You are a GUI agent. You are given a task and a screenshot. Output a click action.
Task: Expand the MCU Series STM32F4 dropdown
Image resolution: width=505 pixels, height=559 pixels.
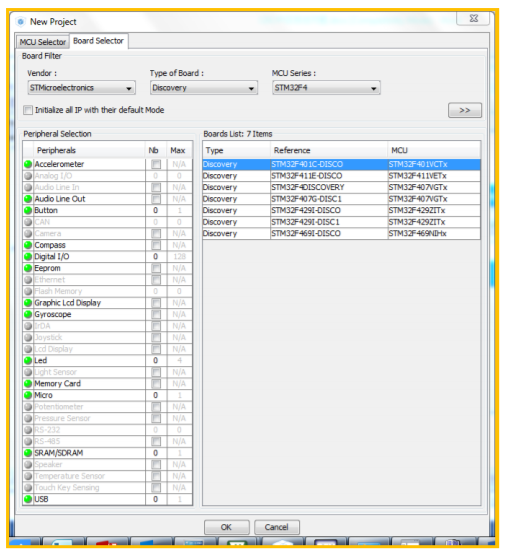pyautogui.click(x=326, y=88)
